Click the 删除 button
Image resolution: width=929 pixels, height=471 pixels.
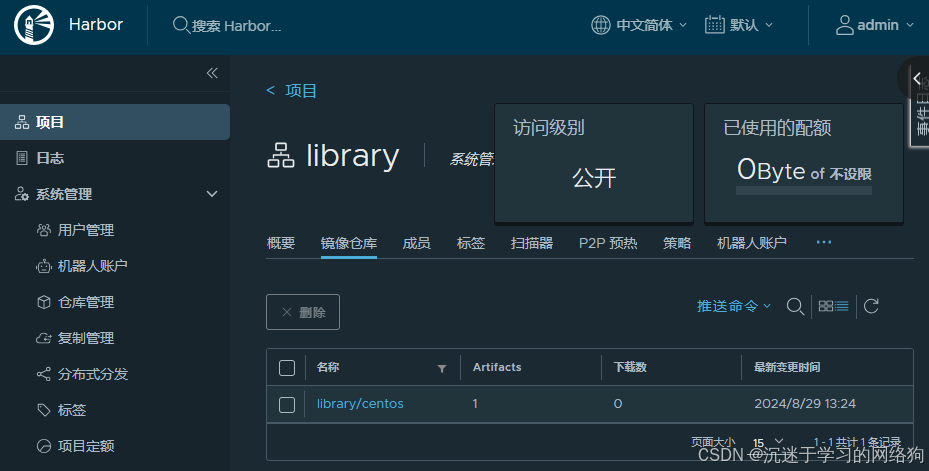tap(303, 312)
